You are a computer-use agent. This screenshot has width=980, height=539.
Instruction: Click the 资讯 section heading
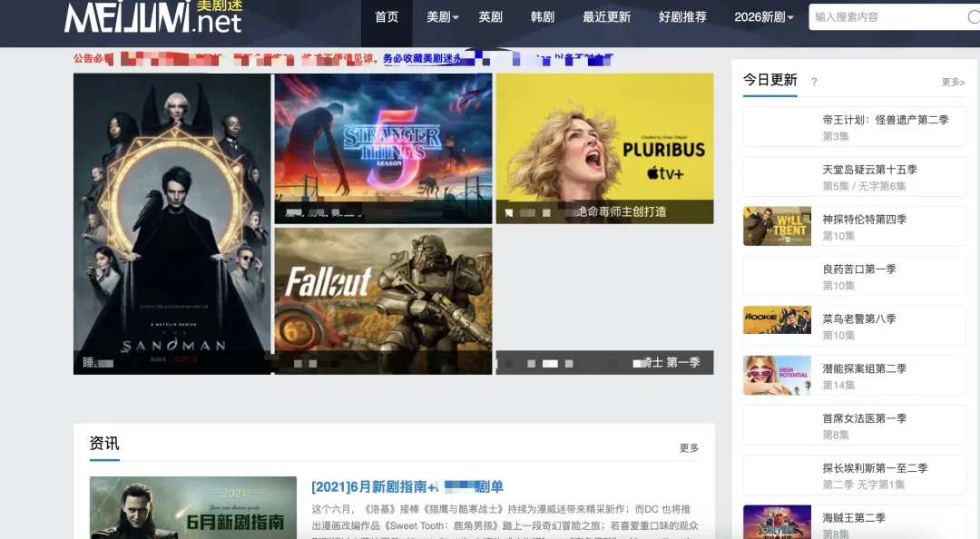point(104,444)
